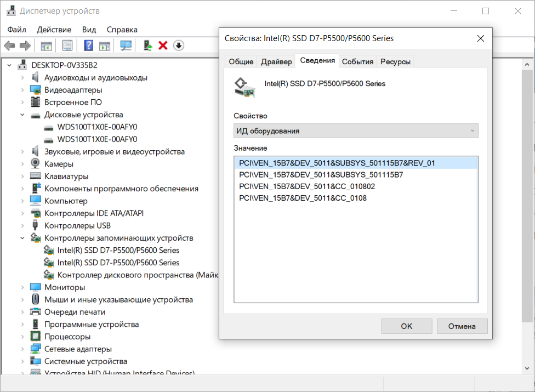Expand the Программные устройства category
535x392 pixels.
pos(22,324)
